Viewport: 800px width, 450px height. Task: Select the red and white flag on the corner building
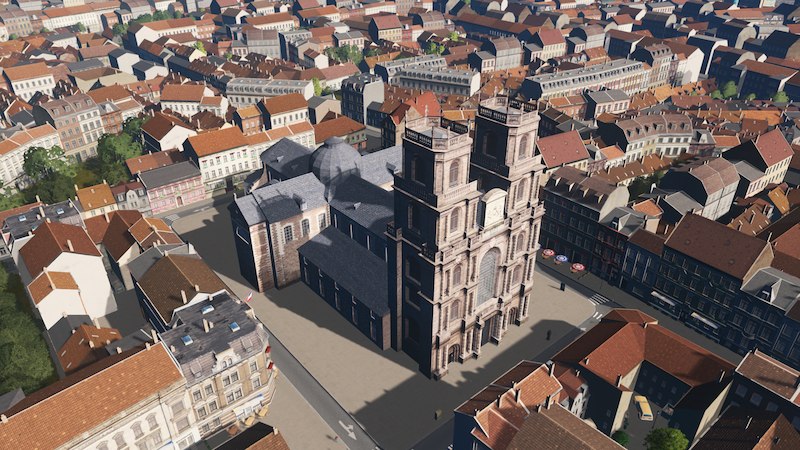pyautogui.click(x=249, y=298)
